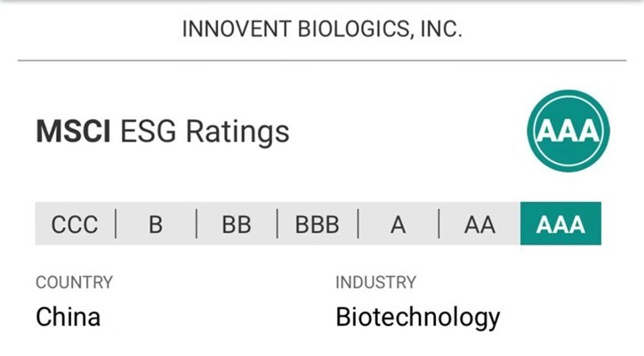644x356 pixels.
Task: Click the separator between A and AA
Action: point(439,224)
